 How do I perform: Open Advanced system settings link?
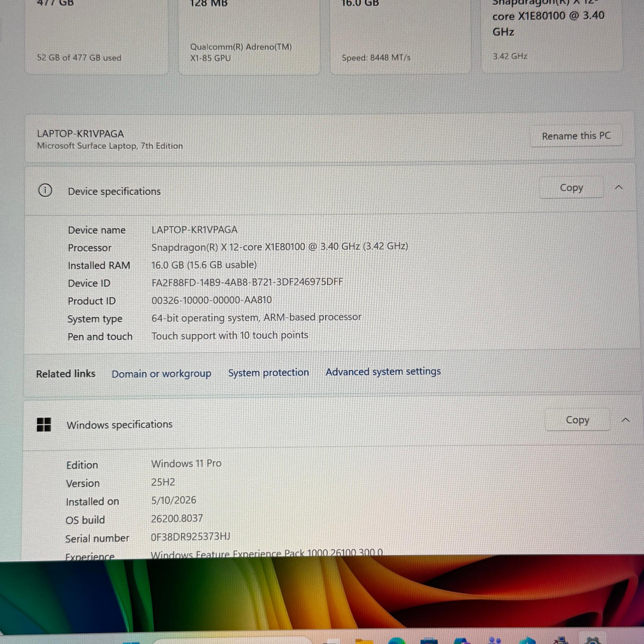383,372
